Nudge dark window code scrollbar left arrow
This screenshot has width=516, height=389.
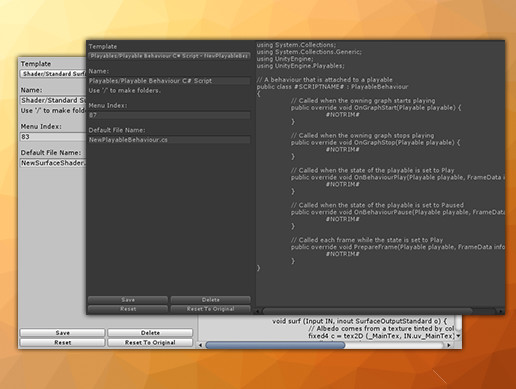coord(258,311)
